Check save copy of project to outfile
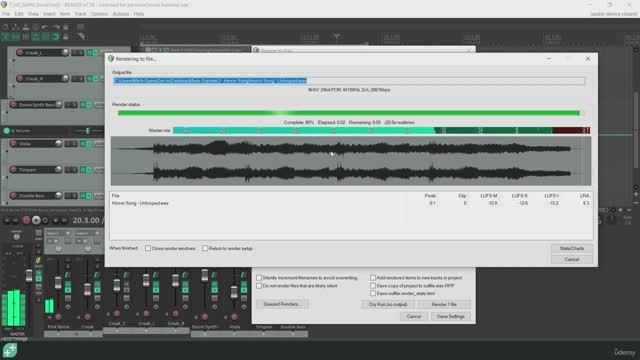The height and width of the screenshot is (360, 640). (373, 286)
